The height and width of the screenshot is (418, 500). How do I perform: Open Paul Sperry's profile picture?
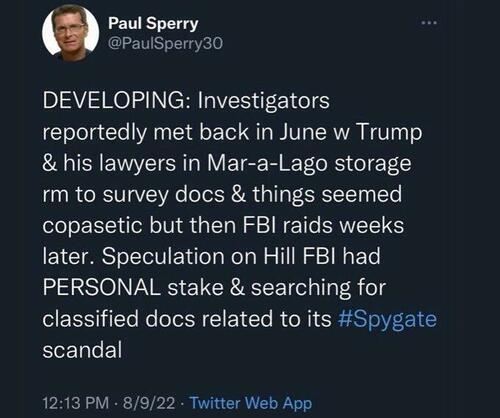coord(70,33)
